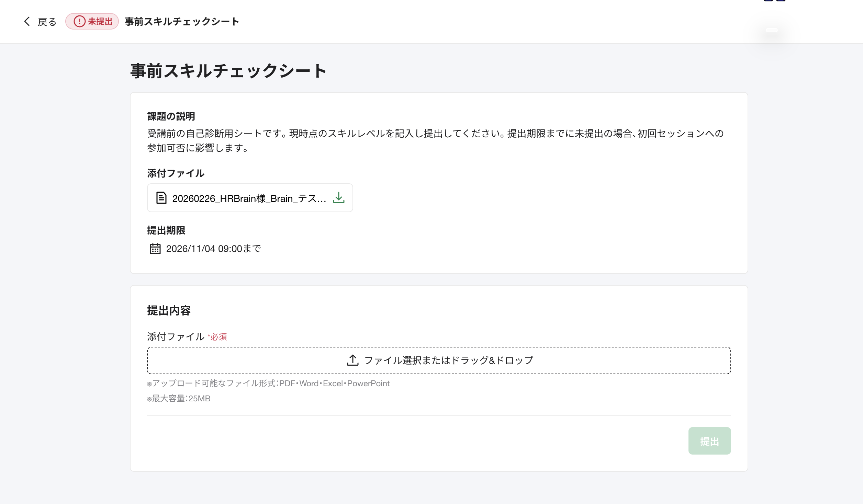Click the upload file format note PDF・Word・Excel・PowerPoint
The width and height of the screenshot is (863, 504).
pyautogui.click(x=268, y=383)
